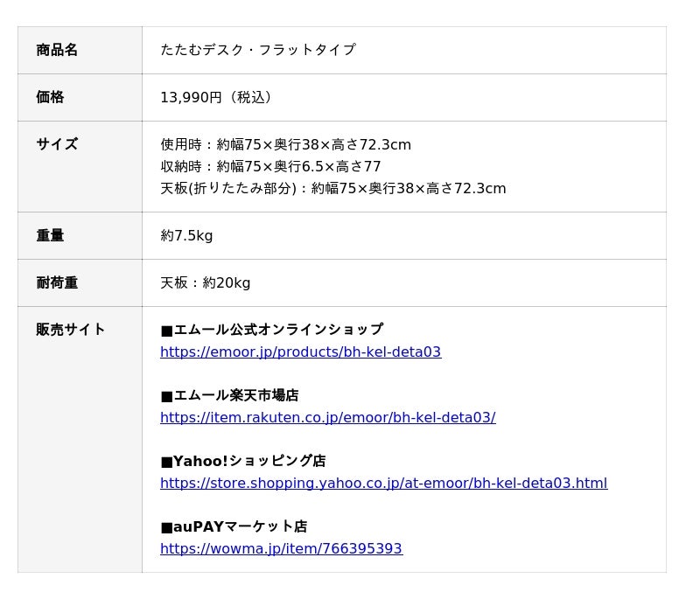Image resolution: width=700 pixels, height=599 pixels.
Task: Select the サイズ row header
Action: (57, 144)
